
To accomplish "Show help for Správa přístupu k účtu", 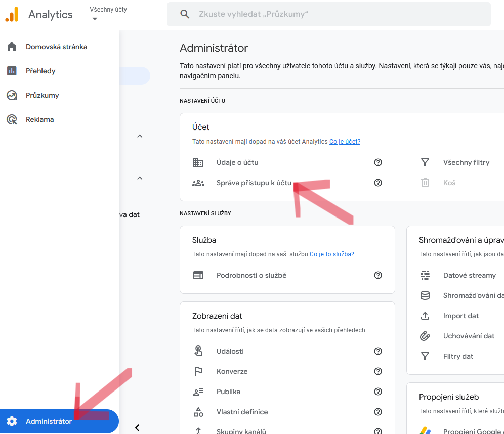I will click(378, 183).
